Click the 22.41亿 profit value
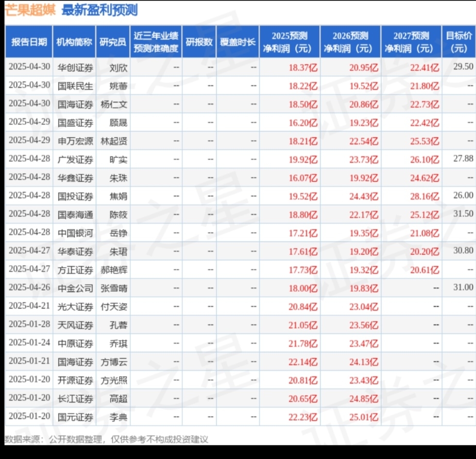Screen dimensions: 476x459 coord(425,68)
